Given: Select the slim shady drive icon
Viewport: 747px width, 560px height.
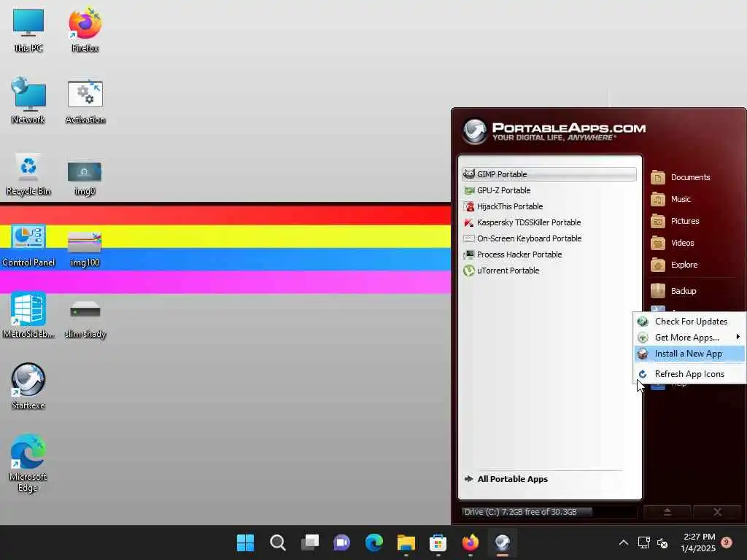Looking at the screenshot, I should pos(85,319).
